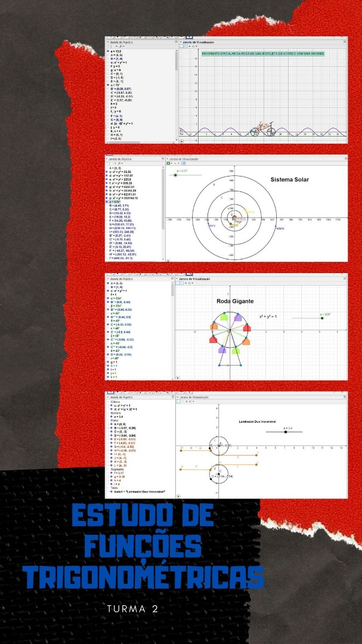
Task: Toggle visibility circle for α = 76° in bicycle panel
Action: [x=107, y=85]
